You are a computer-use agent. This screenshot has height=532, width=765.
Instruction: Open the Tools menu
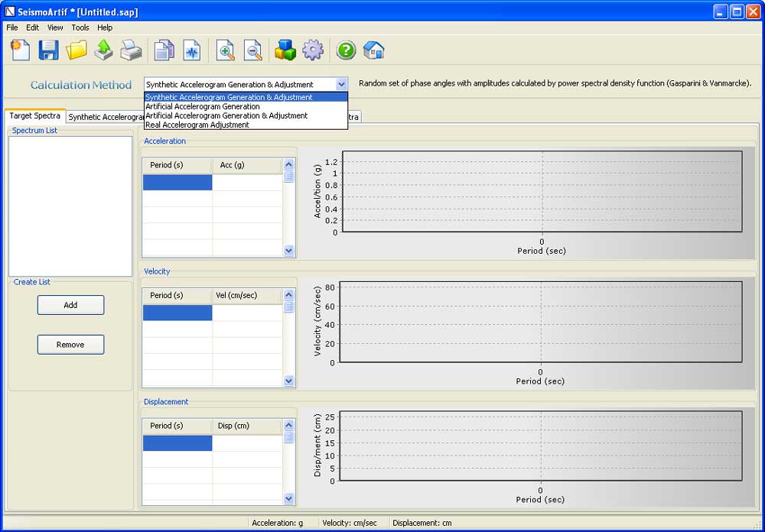tap(80, 28)
